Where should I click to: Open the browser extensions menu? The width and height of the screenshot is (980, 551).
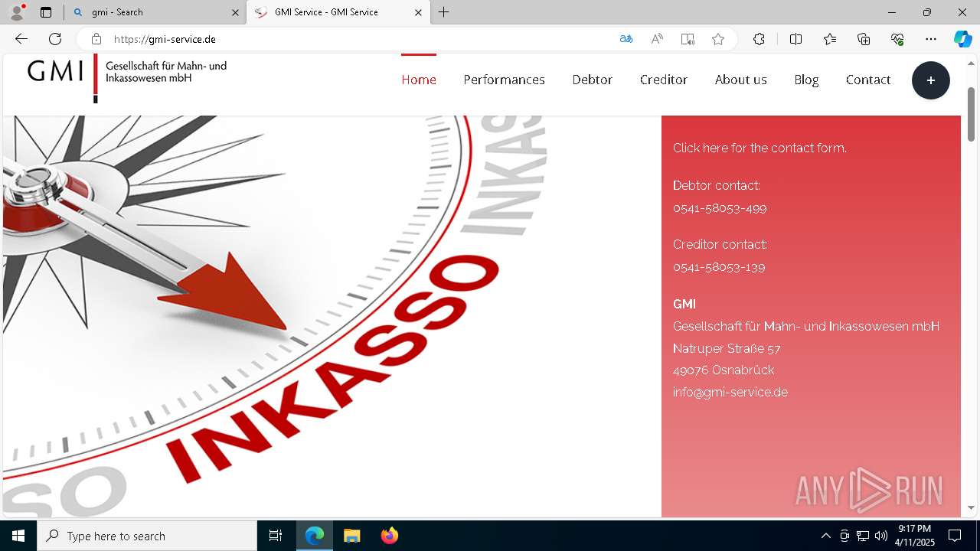point(759,39)
